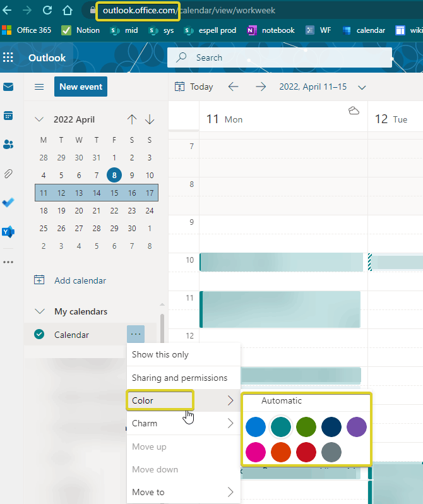Pick the purple color swatch
Screen dimensions: 423x504
coord(357,427)
